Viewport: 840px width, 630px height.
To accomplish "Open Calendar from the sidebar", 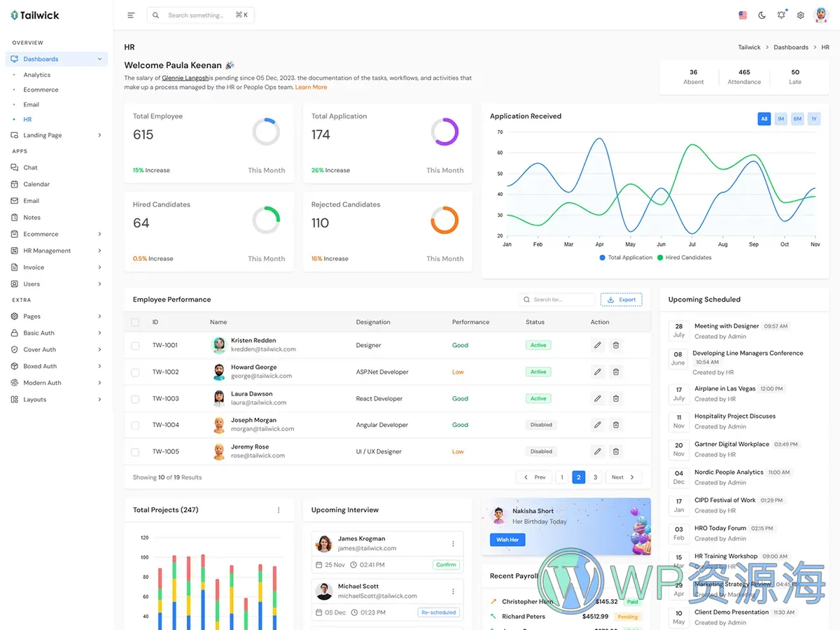I will 36,184.
